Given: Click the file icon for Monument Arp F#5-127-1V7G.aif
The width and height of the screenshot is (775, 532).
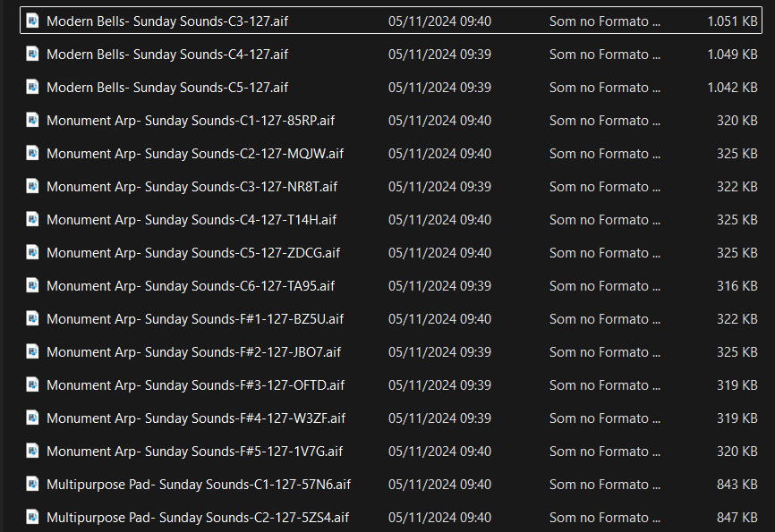Looking at the screenshot, I should (x=33, y=451).
